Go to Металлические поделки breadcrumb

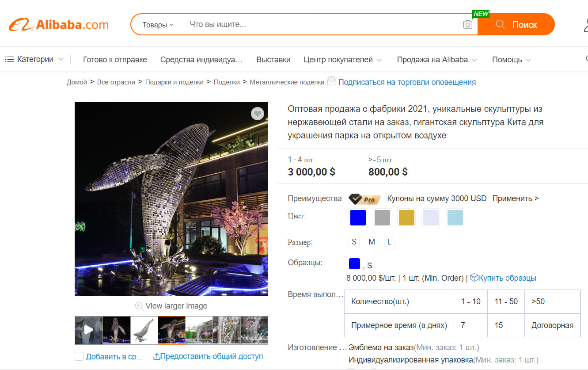coord(287,82)
